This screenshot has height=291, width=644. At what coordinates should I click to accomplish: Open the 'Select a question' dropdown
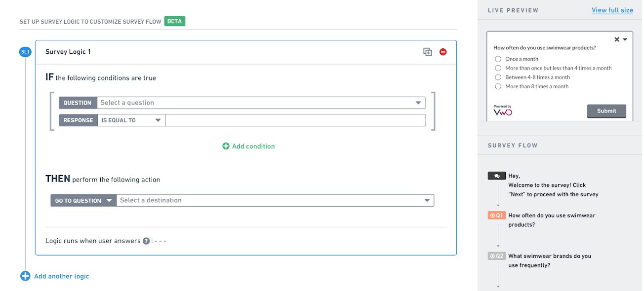[261, 103]
